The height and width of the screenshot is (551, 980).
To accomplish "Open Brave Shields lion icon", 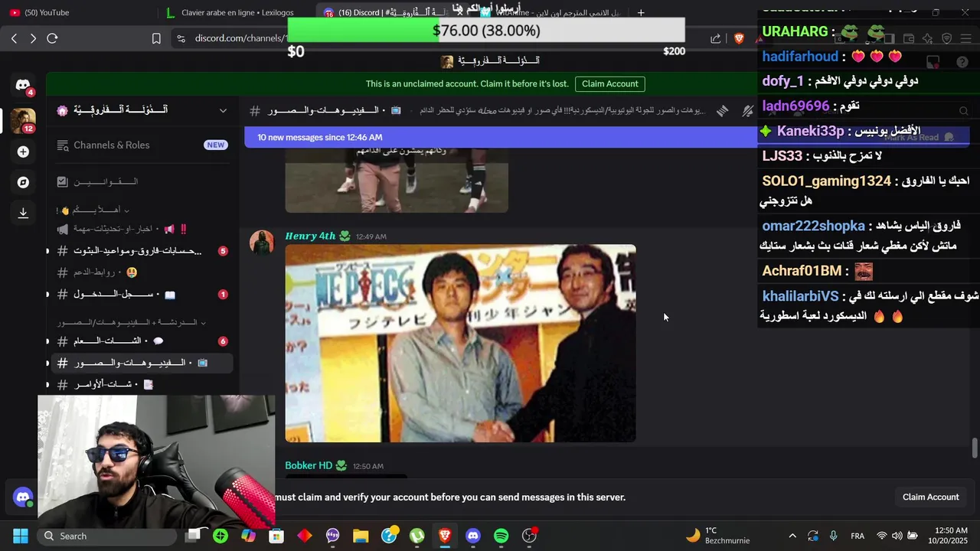I will pos(739,38).
